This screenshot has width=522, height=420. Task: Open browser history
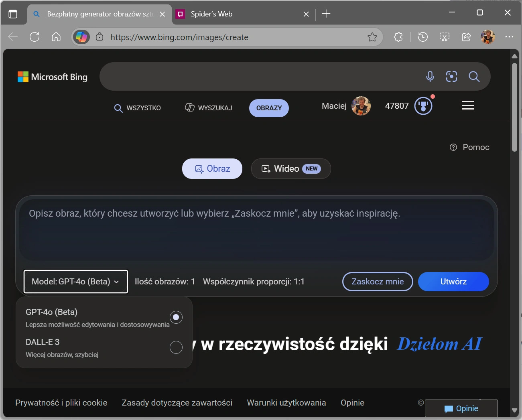coord(423,37)
